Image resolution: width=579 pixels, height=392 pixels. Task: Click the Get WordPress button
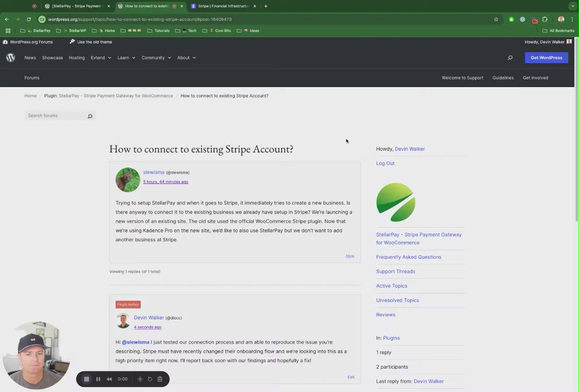click(x=546, y=58)
